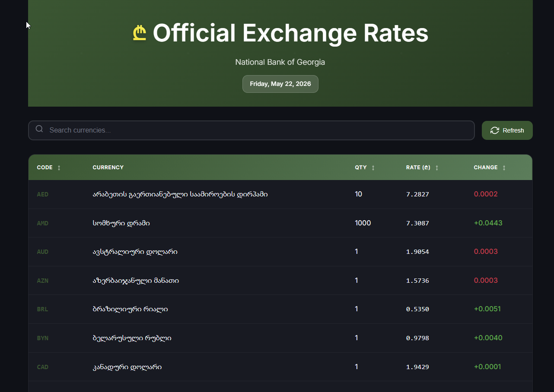The width and height of the screenshot is (554, 392).
Task: Click currency name ავსტრალიური დოლარი
Action: click(x=135, y=252)
